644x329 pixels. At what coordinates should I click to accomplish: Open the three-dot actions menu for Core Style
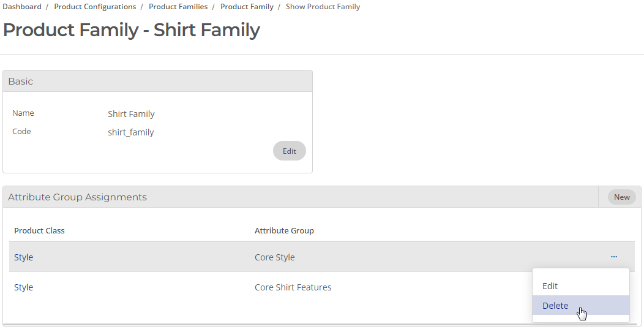point(613,257)
